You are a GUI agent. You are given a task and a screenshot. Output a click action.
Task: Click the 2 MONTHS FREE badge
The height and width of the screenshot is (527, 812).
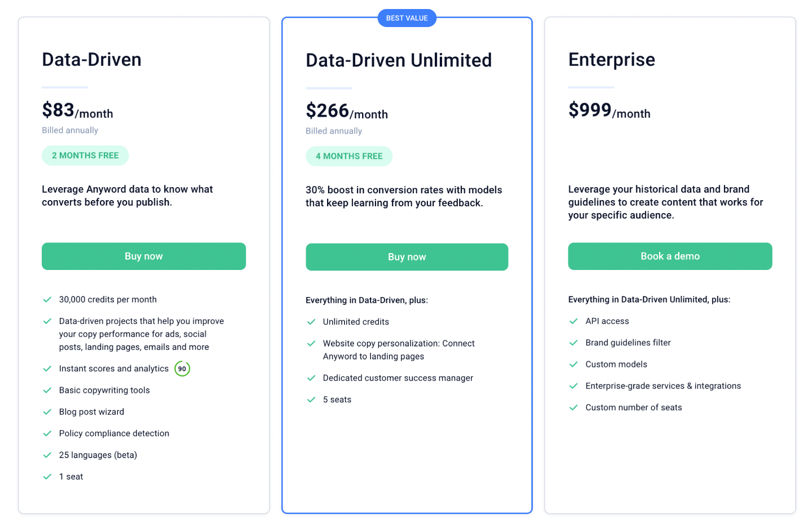pos(85,156)
